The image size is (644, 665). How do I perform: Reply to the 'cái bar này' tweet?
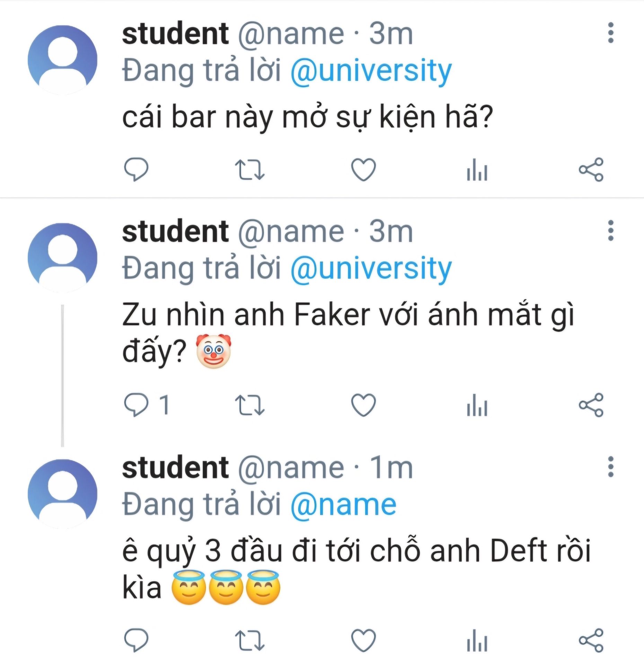tap(136, 169)
